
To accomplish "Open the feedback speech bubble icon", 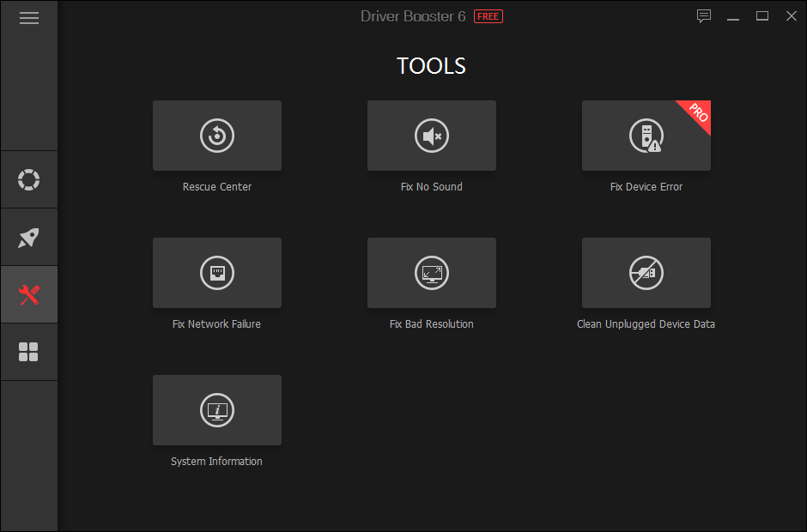I will coord(704,16).
